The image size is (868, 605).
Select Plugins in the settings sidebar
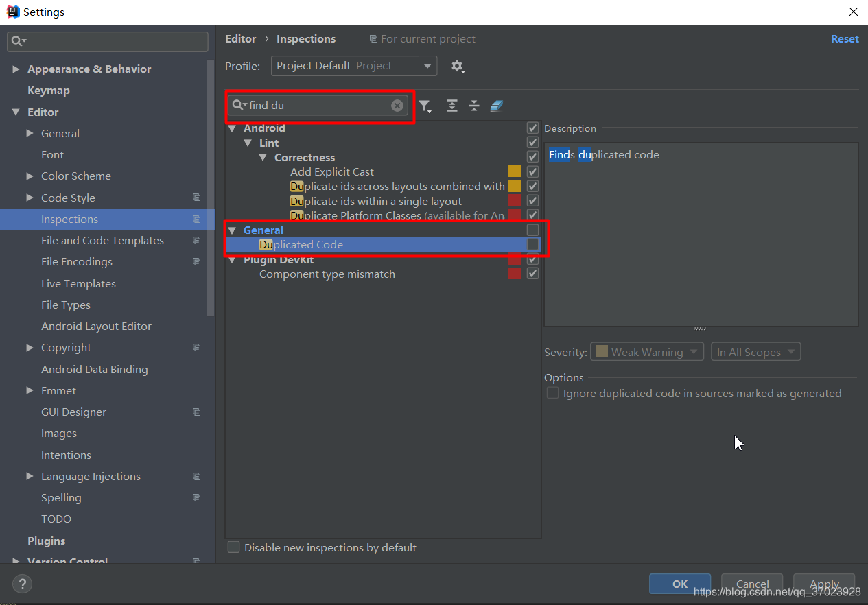point(46,541)
